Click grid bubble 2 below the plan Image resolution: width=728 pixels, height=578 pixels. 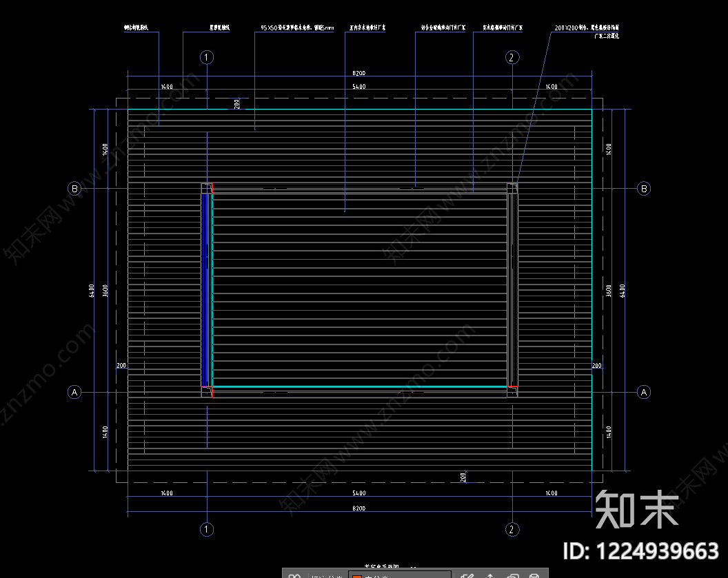point(512,529)
